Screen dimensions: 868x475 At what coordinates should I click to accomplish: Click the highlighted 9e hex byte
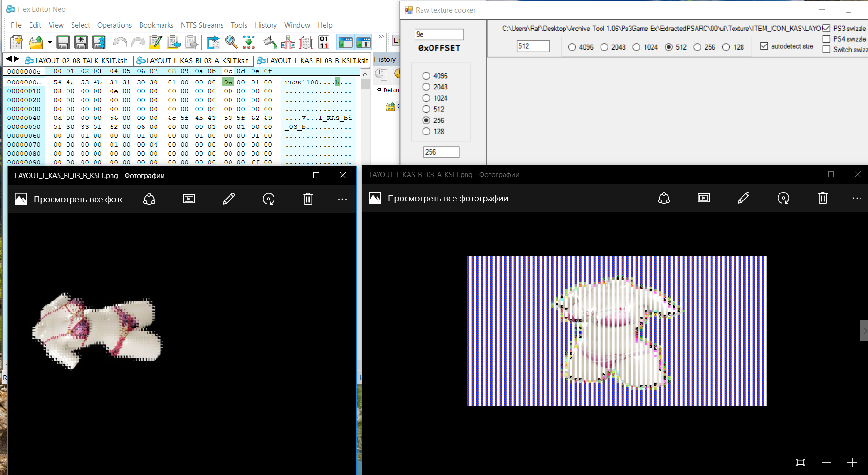coord(228,82)
